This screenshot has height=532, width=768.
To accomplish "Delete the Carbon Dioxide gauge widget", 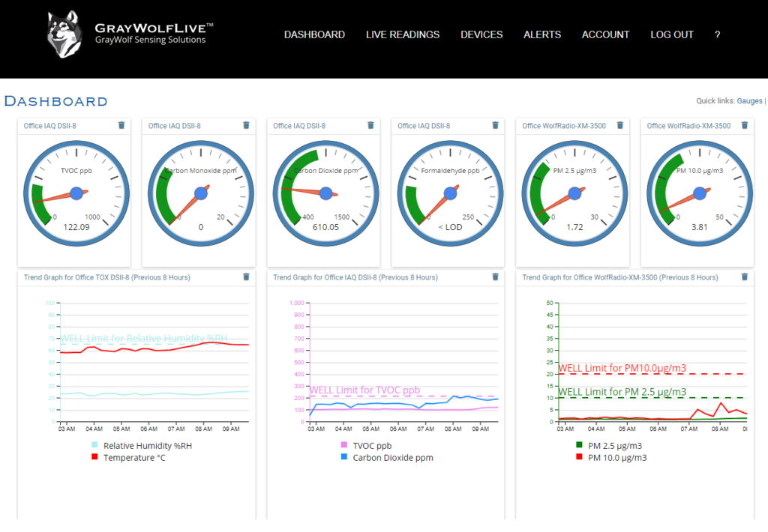I will coord(370,125).
